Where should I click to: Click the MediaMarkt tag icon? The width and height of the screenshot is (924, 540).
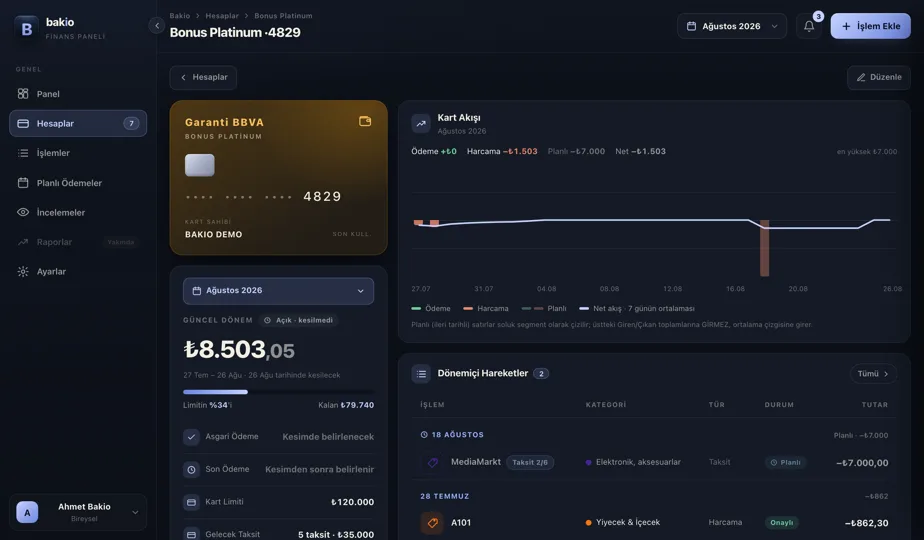click(x=433, y=463)
